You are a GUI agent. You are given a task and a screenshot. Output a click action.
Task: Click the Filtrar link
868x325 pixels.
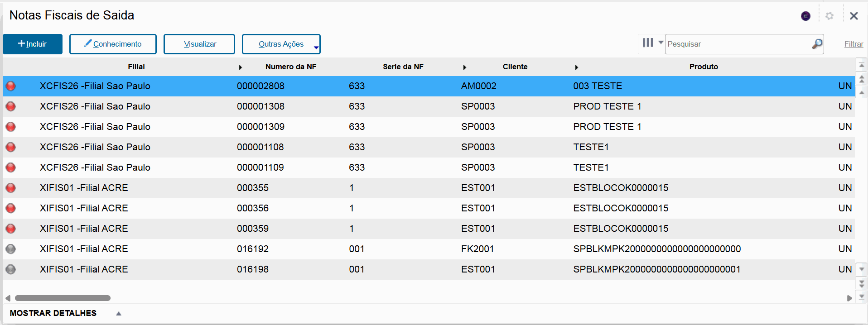click(x=854, y=44)
